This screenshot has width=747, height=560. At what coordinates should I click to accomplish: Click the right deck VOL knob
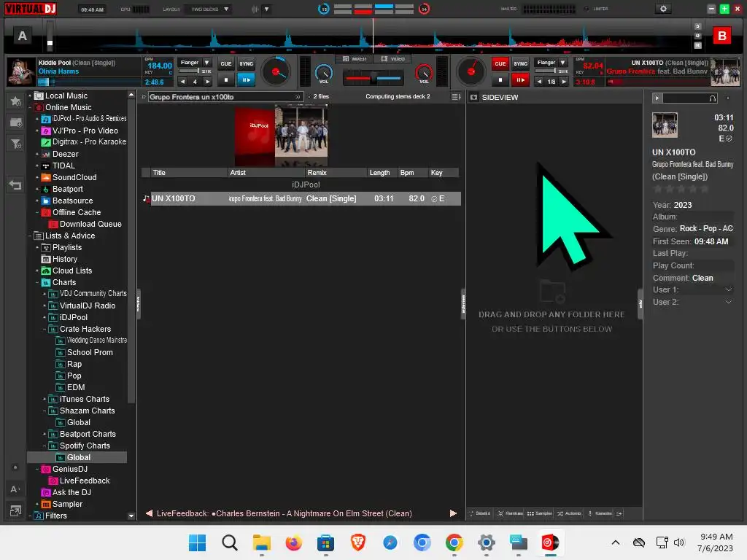pyautogui.click(x=424, y=74)
